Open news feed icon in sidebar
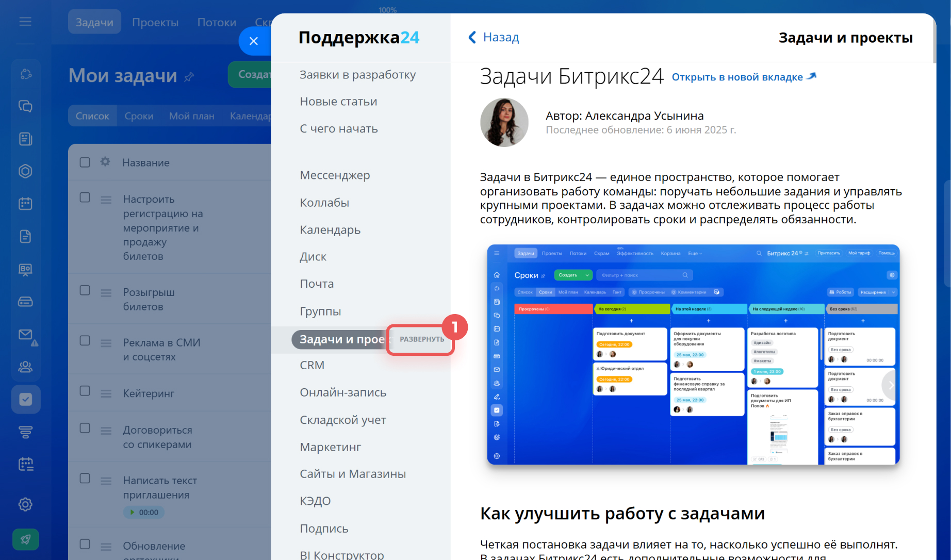951x560 pixels. coord(25,139)
